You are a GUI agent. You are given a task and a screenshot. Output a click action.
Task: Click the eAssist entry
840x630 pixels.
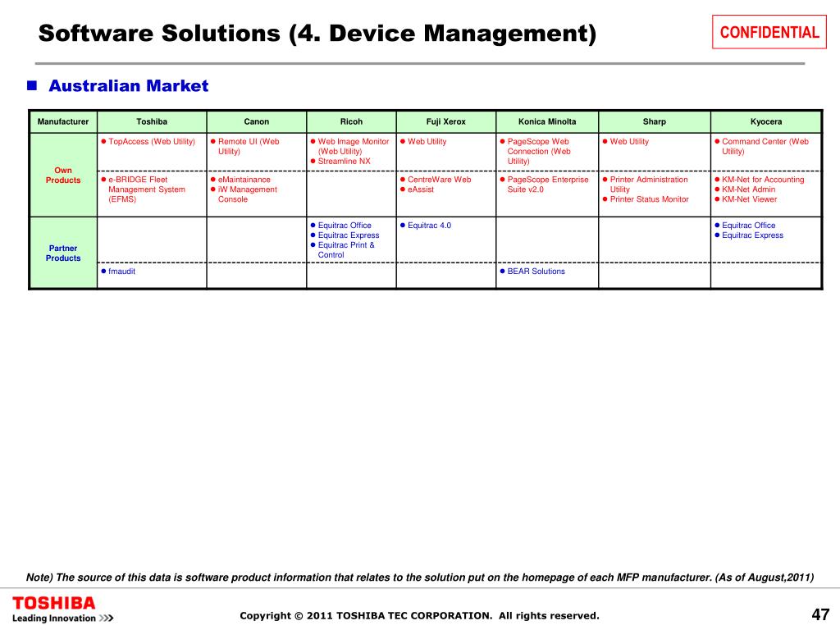pyautogui.click(x=421, y=189)
